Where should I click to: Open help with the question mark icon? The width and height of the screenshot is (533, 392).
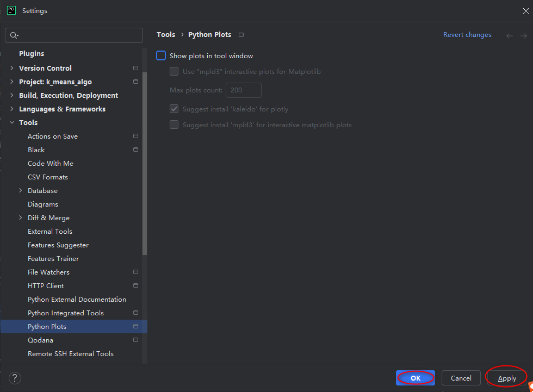(x=15, y=378)
